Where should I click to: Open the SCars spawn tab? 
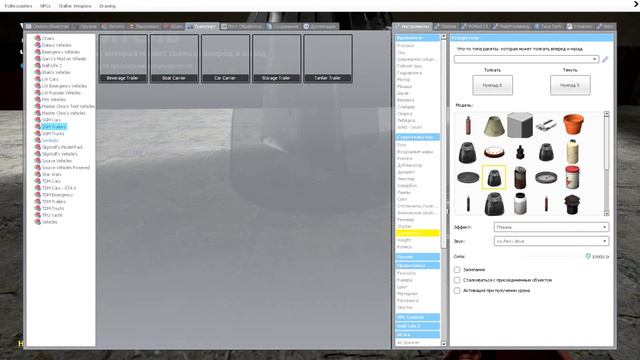coord(173,27)
